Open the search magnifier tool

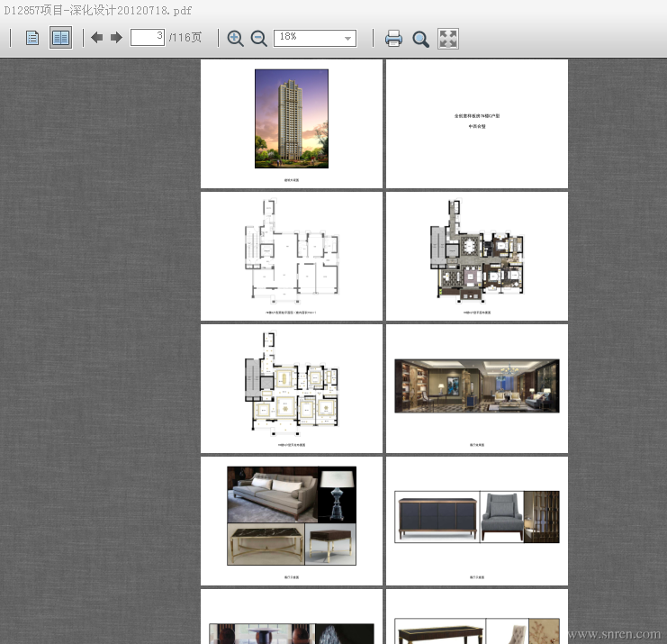click(420, 38)
